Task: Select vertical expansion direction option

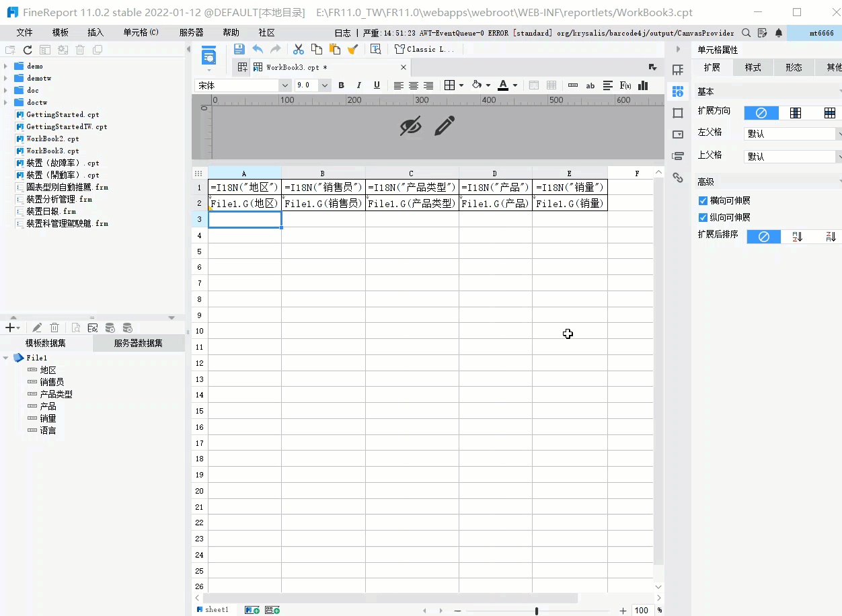Action: pyautogui.click(x=796, y=113)
